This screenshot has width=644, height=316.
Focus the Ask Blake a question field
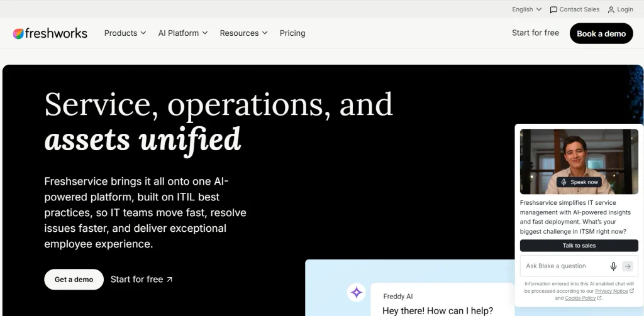(565, 266)
